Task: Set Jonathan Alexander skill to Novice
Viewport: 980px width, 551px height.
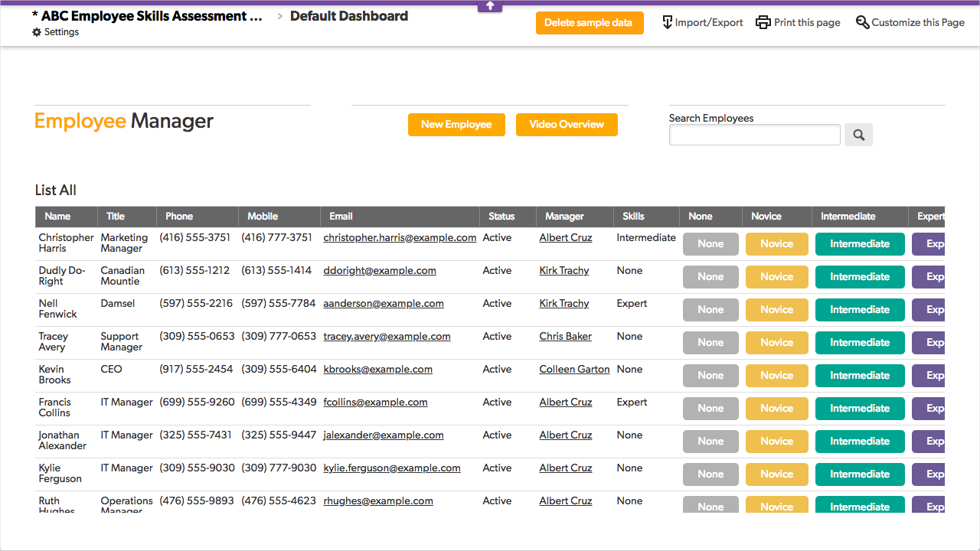Action: pyautogui.click(x=776, y=442)
